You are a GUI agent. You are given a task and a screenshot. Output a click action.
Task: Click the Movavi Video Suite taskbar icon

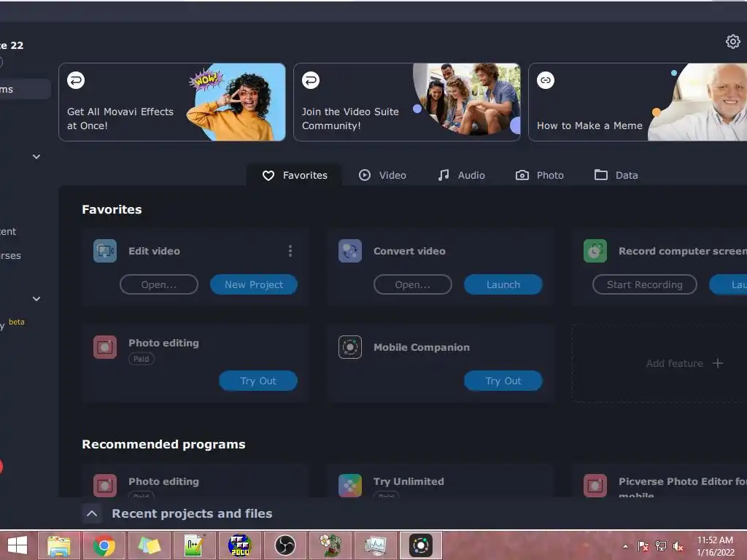click(421, 545)
